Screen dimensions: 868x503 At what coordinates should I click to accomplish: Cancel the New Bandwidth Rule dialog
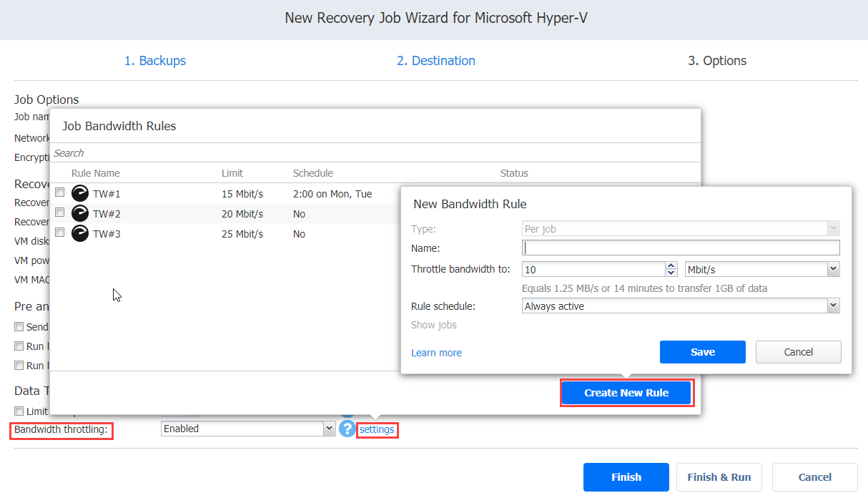pos(799,352)
